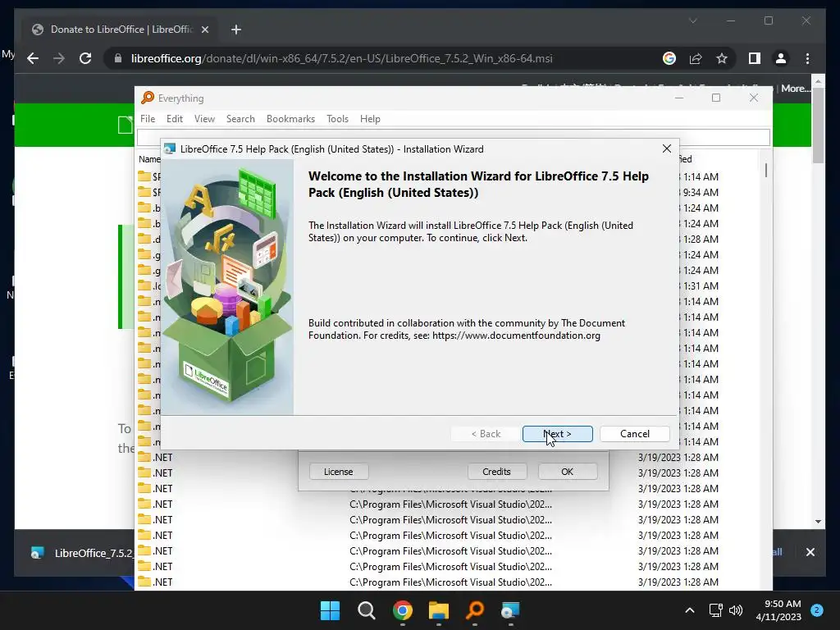Viewport: 840px width, 630px height.
Task: Open Chrome's tab search chevron
Action: [x=692, y=21]
